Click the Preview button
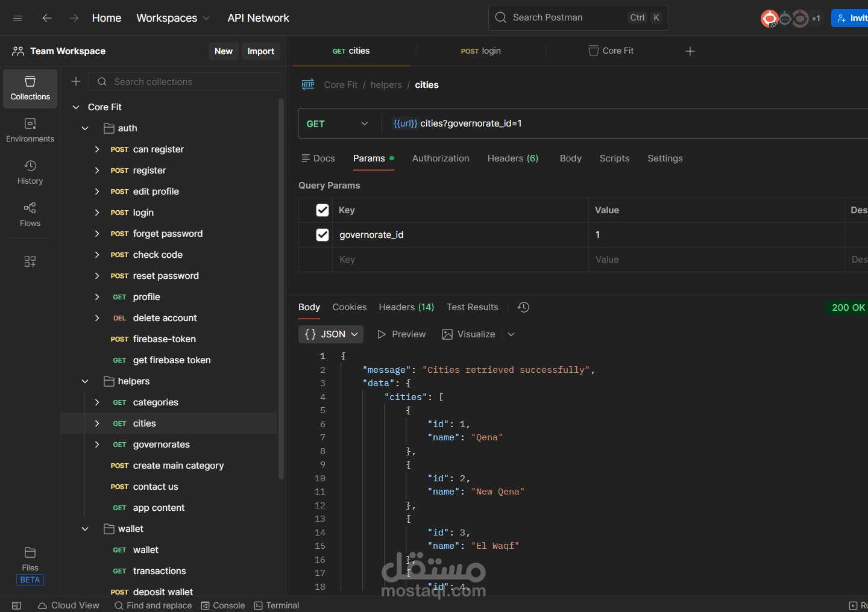868x612 pixels. 401,334
